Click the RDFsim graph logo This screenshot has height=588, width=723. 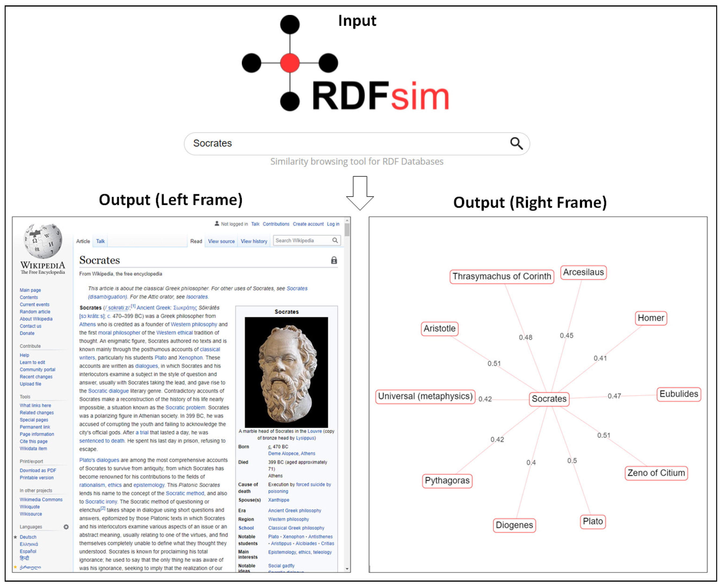pos(290,63)
